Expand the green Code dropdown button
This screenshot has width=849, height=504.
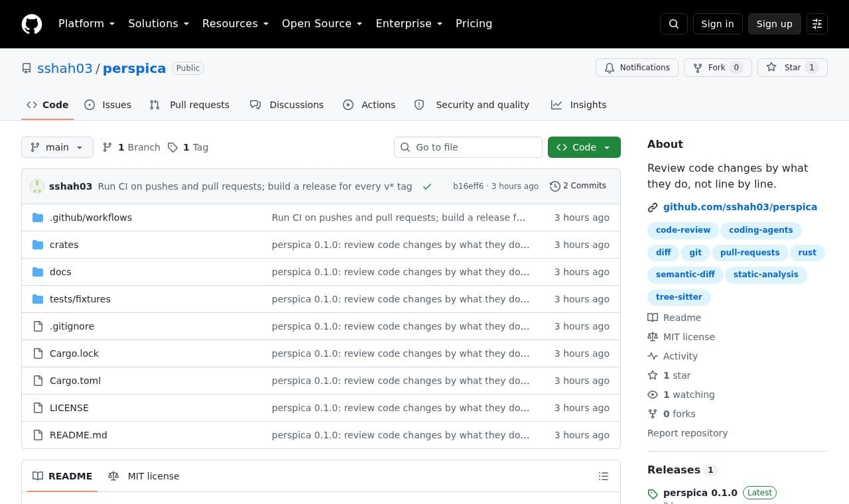click(584, 147)
